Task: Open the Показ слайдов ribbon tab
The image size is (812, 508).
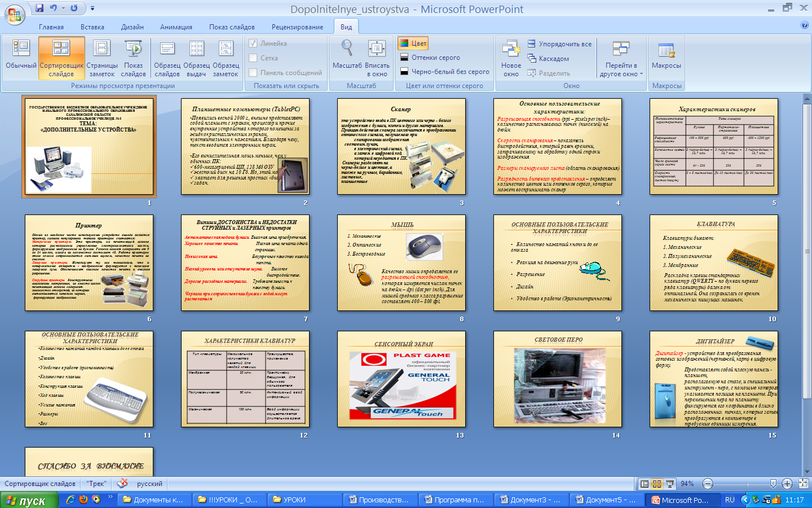Action: [x=232, y=27]
